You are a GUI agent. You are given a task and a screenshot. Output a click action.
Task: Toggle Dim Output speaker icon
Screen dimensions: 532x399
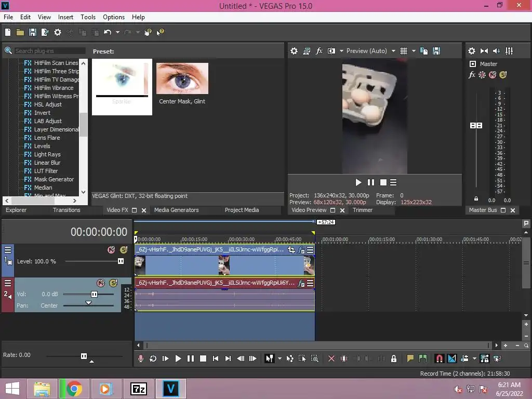(496, 51)
